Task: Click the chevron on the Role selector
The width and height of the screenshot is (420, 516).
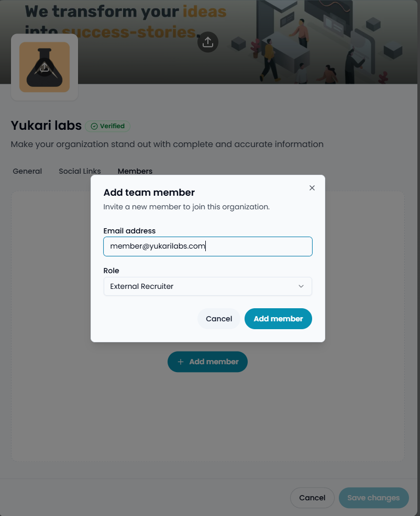Action: pyautogui.click(x=301, y=286)
